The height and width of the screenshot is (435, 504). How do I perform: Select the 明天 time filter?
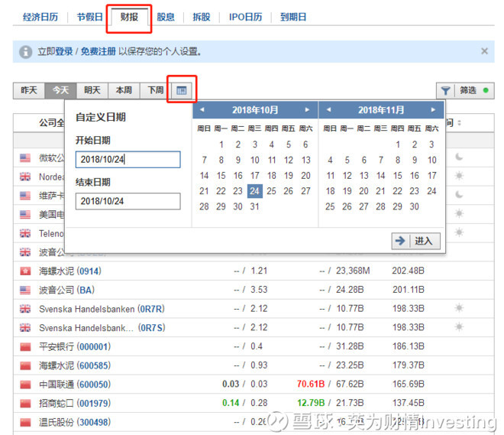pyautogui.click(x=92, y=90)
